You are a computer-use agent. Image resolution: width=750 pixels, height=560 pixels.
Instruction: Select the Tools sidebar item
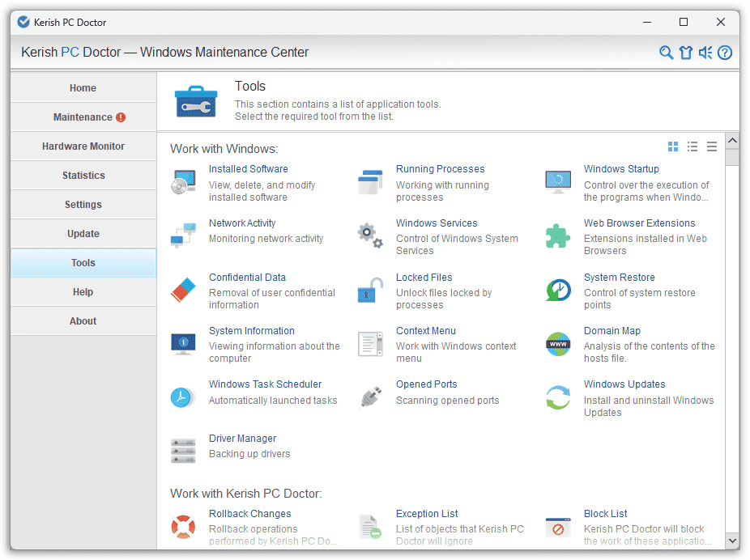coord(83,263)
